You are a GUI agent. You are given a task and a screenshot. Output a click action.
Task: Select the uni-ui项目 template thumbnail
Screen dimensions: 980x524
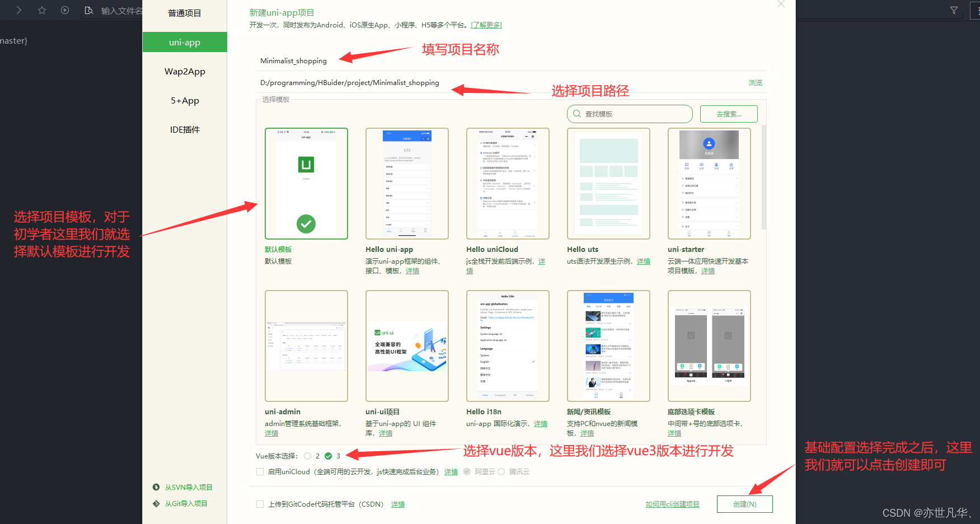[407, 346]
